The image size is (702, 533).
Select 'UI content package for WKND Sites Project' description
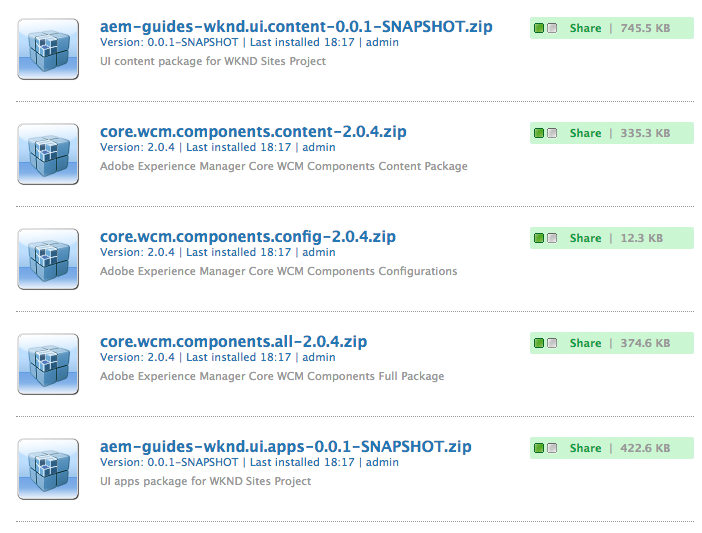click(213, 61)
